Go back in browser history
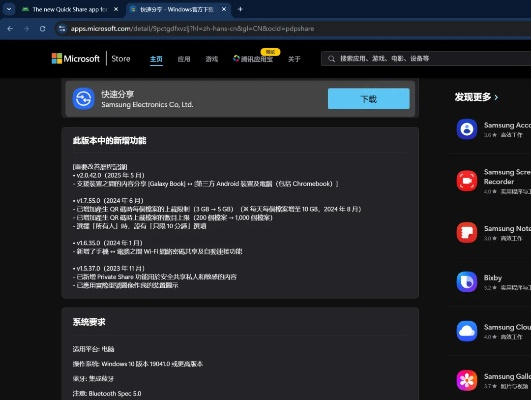The height and width of the screenshot is (400, 531). pyautogui.click(x=10, y=29)
